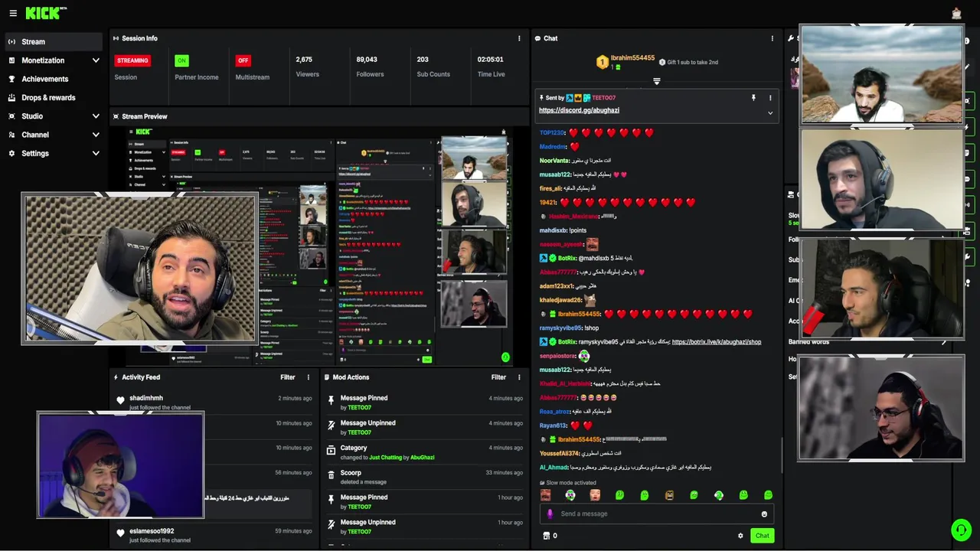Open chat settings gear icon
This screenshot has width=980, height=551.
click(740, 536)
